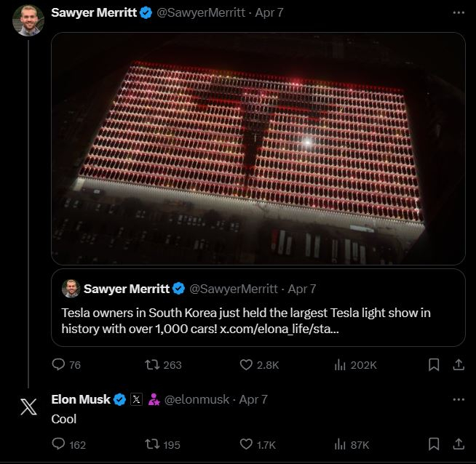Reply to Sawyer Merritt's tweet
The height and width of the screenshot is (464, 476).
click(59, 364)
